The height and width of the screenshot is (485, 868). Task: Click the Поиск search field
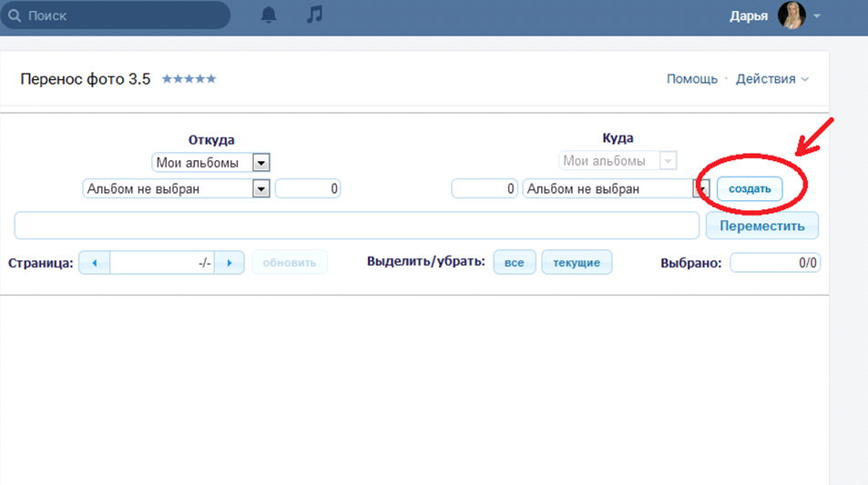[123, 15]
